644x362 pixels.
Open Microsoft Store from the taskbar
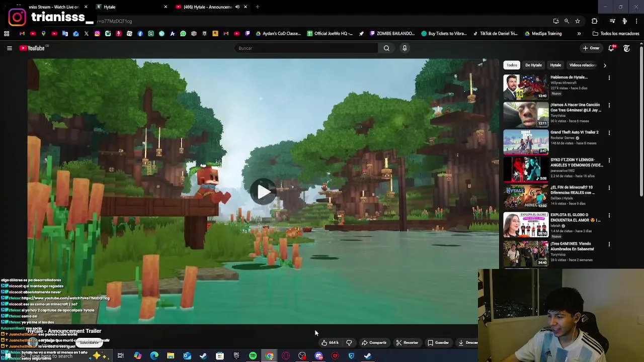point(220,356)
